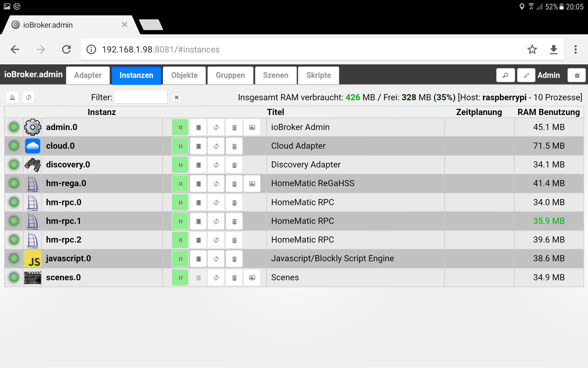Click the Titel column header
The height and width of the screenshot is (368, 588).
[275, 112]
